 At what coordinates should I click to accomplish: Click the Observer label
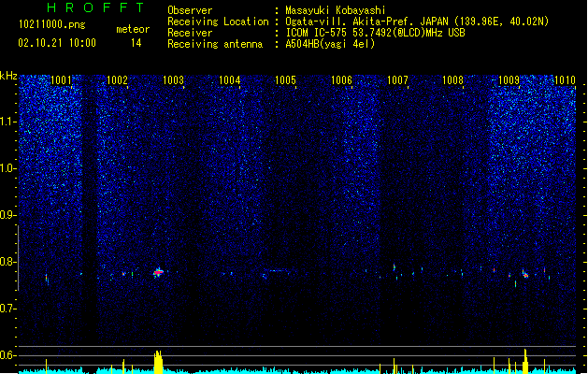[x=190, y=10]
